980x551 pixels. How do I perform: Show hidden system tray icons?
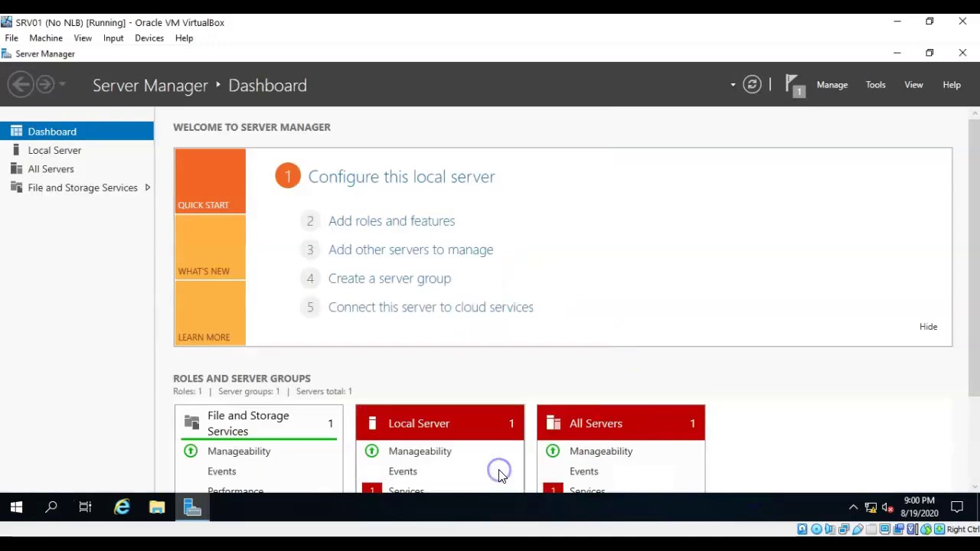coord(853,507)
